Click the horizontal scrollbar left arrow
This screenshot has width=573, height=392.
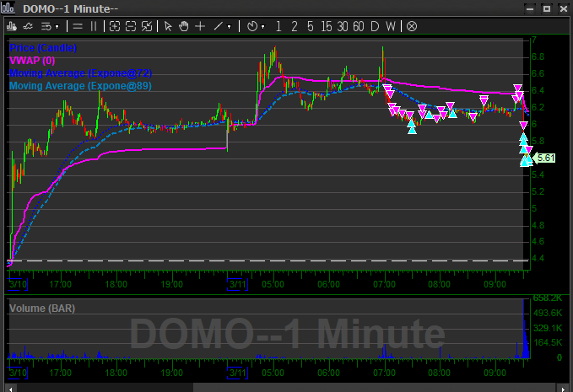(10, 389)
